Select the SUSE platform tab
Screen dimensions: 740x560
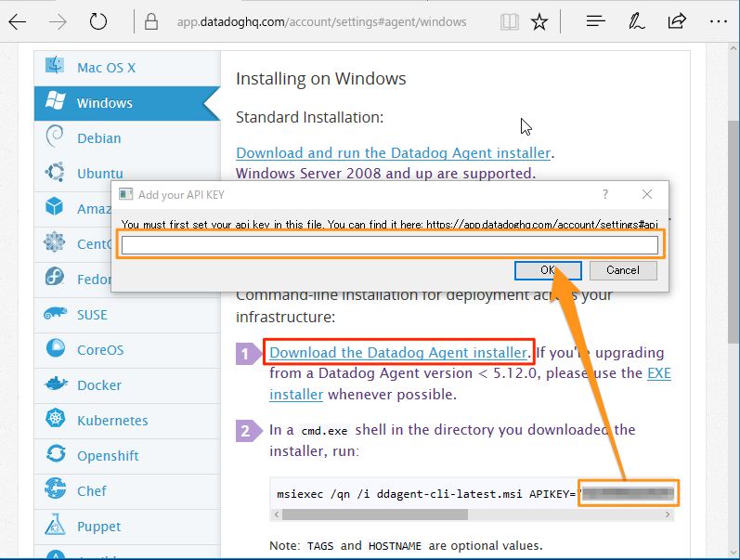127,315
